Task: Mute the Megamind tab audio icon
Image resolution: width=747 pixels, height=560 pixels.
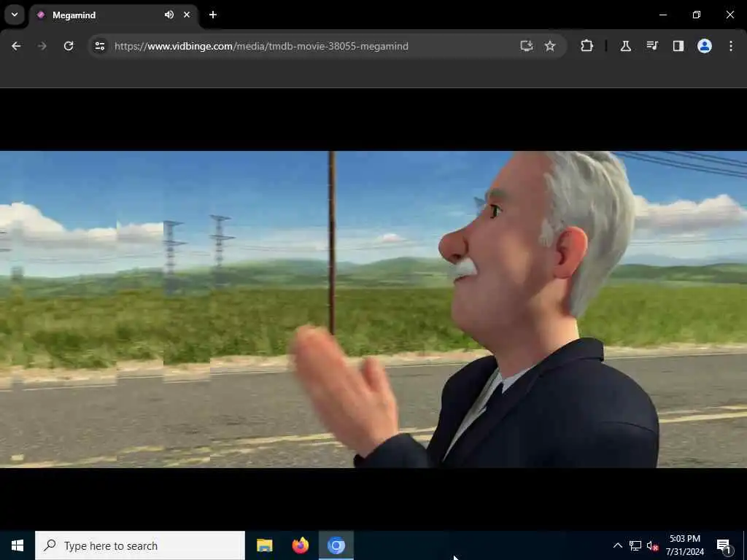Action: coord(169,15)
